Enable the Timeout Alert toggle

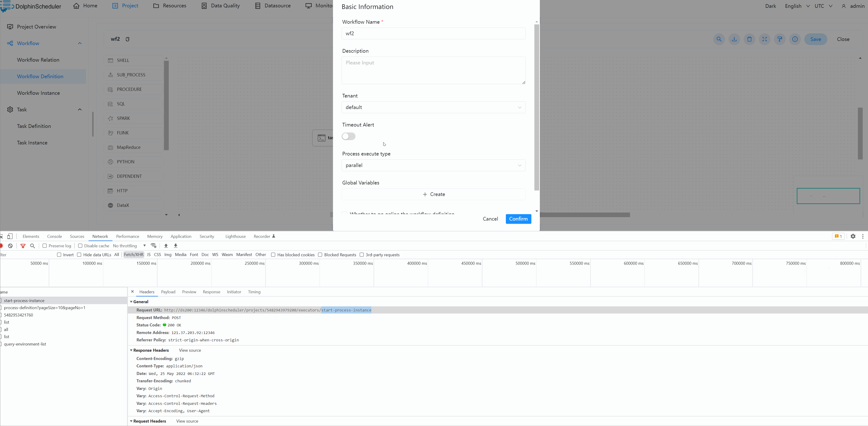coord(348,136)
